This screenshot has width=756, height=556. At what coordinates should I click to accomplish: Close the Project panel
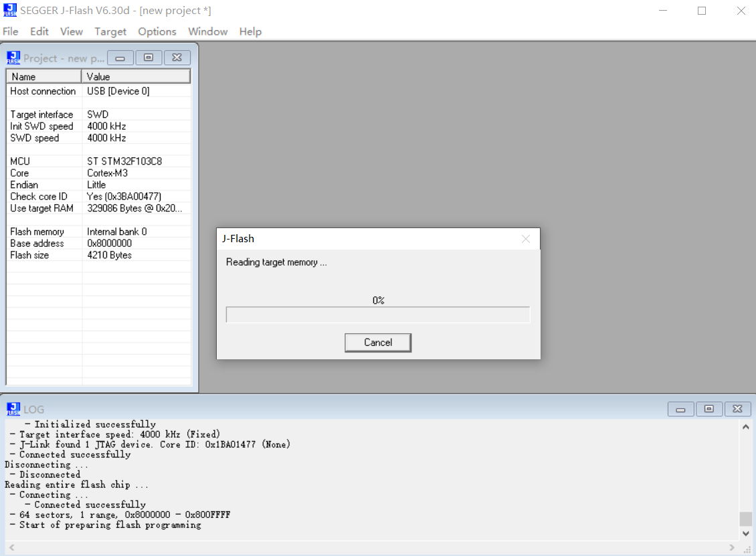177,58
